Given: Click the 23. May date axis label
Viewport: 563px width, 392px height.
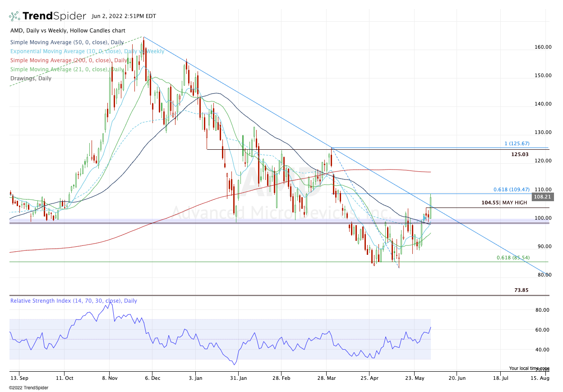Looking at the screenshot, I should coord(415,378).
